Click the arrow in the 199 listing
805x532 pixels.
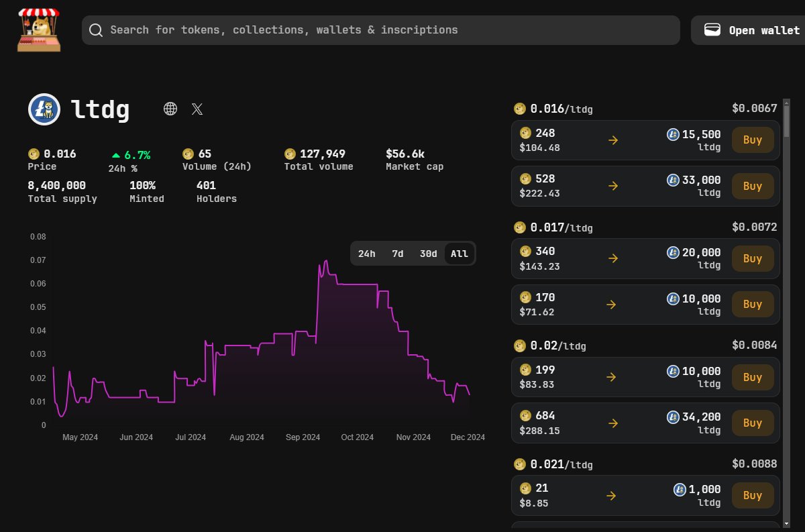(x=611, y=377)
